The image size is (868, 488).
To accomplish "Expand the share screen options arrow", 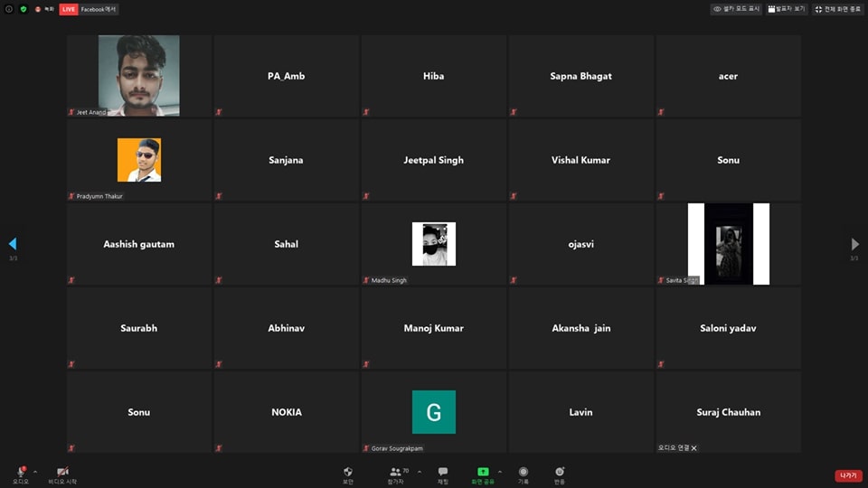I will coord(500,472).
